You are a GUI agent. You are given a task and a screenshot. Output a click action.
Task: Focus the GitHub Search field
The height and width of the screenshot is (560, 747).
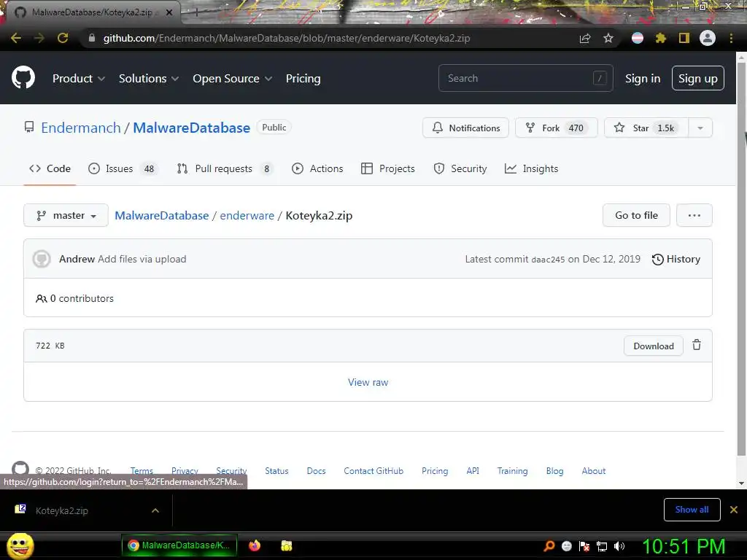[x=525, y=78]
